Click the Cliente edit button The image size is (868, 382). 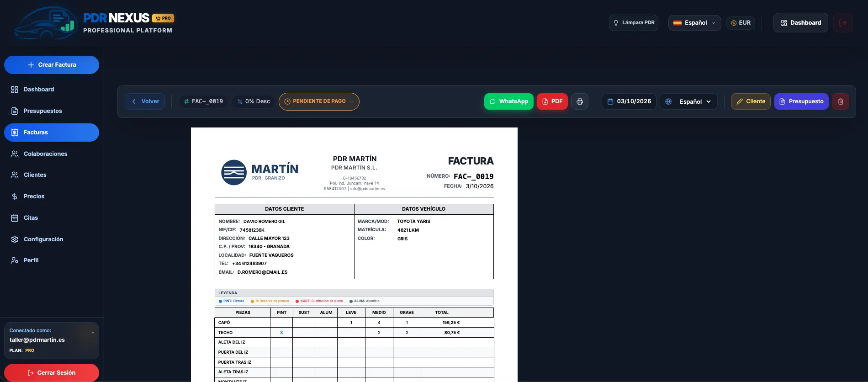tap(751, 101)
